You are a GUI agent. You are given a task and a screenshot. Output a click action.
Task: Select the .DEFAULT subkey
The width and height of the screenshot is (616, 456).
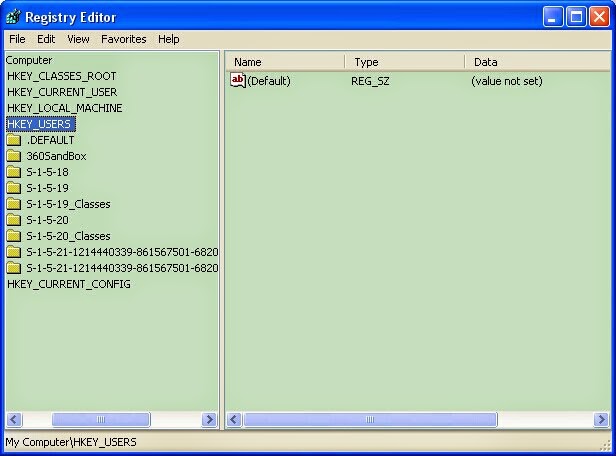pyautogui.click(x=50, y=140)
